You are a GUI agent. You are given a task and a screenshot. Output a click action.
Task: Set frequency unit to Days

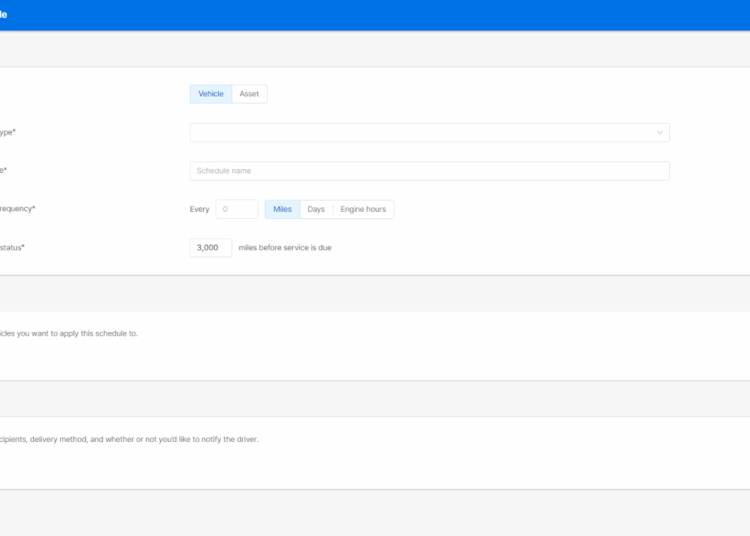[316, 209]
